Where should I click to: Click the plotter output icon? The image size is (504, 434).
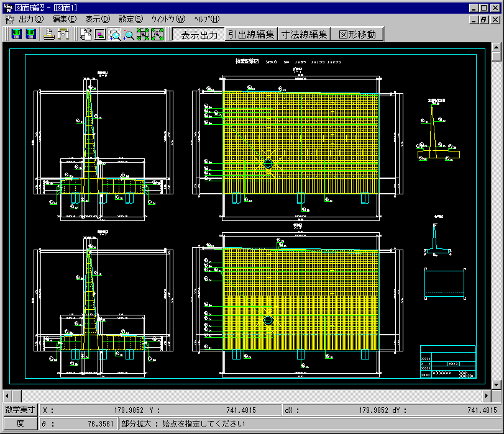(63, 34)
